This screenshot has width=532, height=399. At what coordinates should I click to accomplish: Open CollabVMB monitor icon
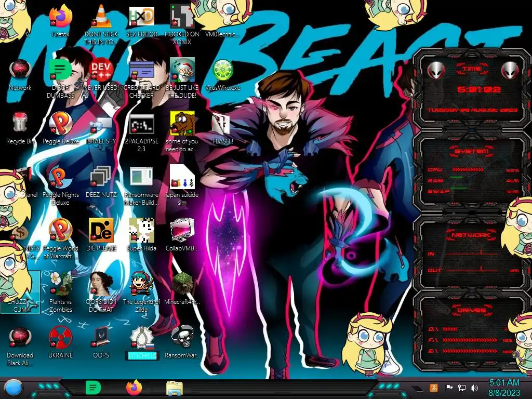182,230
